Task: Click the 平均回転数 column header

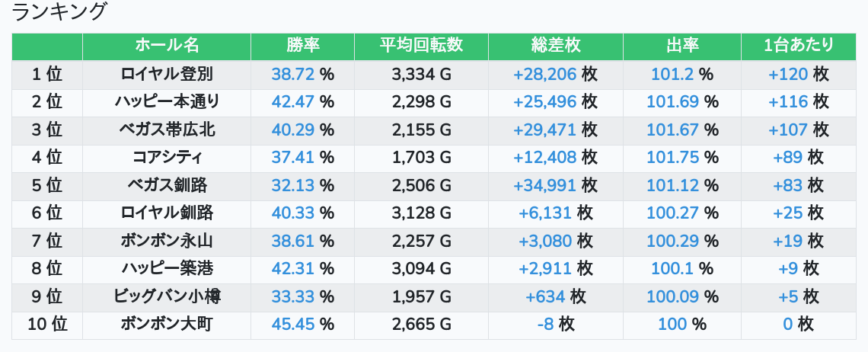Action: 421,46
